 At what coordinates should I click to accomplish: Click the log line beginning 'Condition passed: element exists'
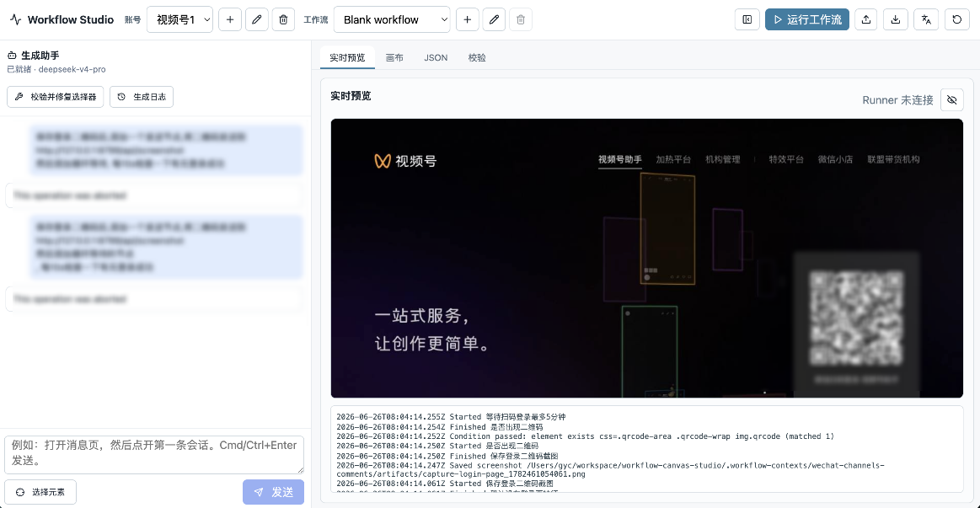click(x=585, y=436)
